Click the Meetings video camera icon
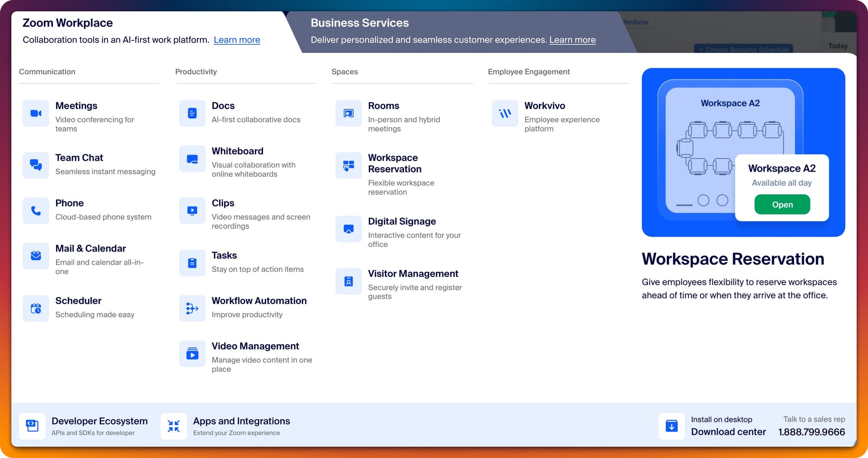Viewport: 868px width, 458px height. tap(36, 113)
